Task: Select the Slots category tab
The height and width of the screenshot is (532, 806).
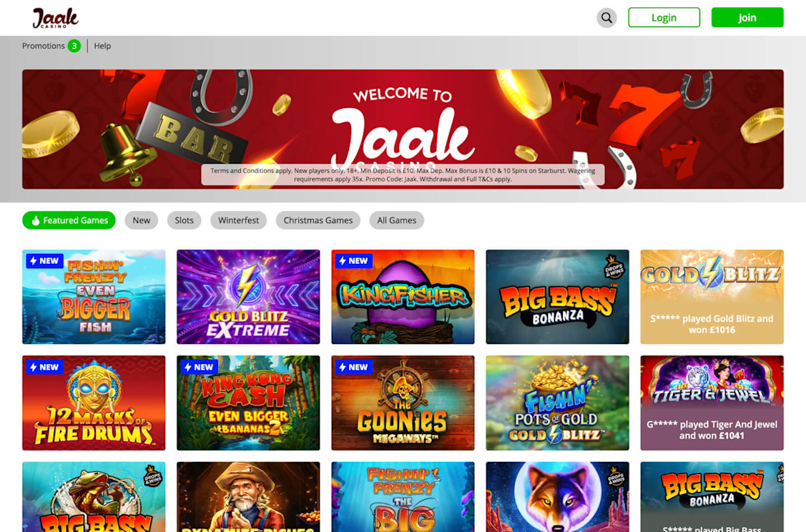Action: [184, 220]
